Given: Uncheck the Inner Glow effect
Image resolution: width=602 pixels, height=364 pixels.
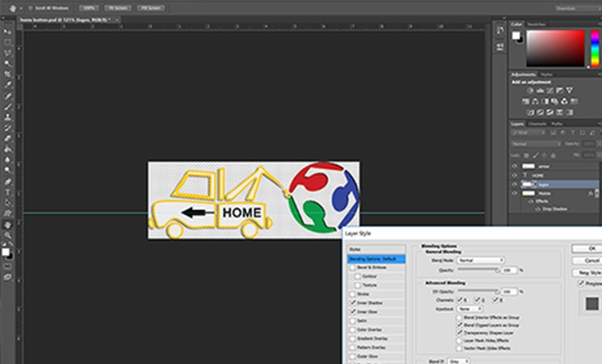Looking at the screenshot, I should point(352,312).
